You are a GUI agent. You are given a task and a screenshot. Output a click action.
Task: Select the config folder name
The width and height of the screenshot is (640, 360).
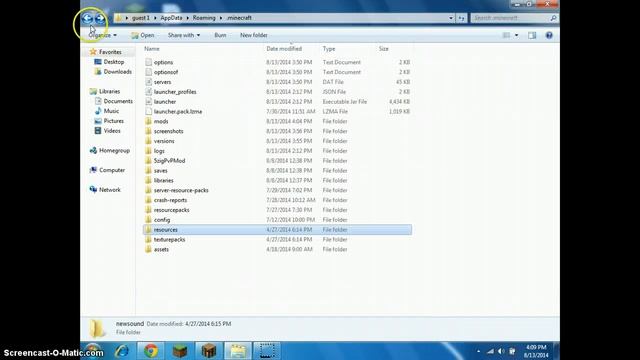pyautogui.click(x=162, y=220)
